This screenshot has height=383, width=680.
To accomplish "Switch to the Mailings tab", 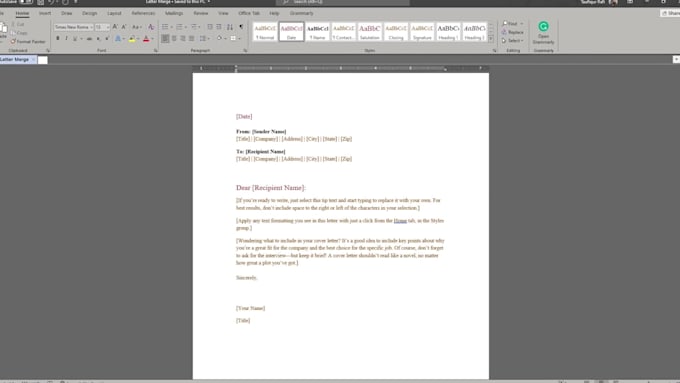I will click(174, 13).
